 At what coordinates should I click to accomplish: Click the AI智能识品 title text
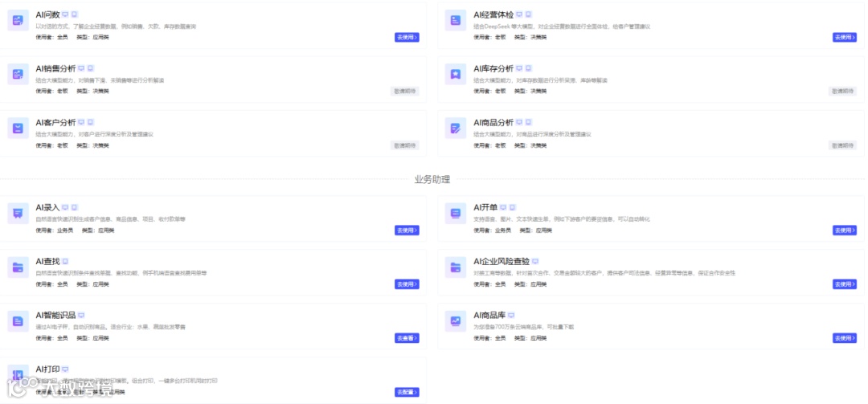point(56,315)
